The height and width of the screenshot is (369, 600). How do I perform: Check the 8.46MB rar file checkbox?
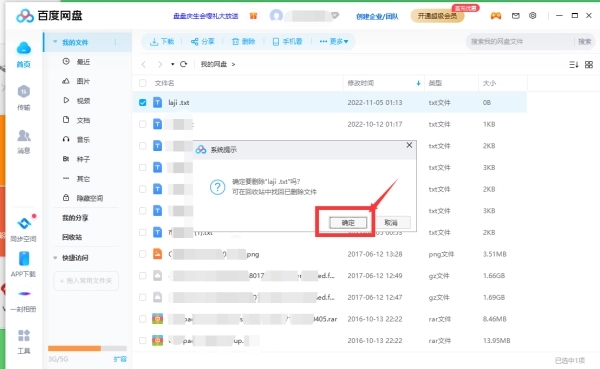pos(143,319)
